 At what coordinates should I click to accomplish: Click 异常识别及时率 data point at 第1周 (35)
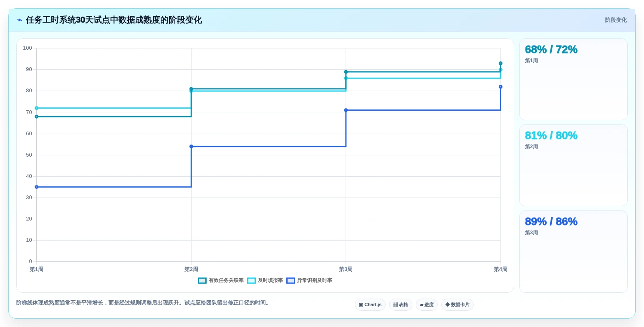click(36, 187)
